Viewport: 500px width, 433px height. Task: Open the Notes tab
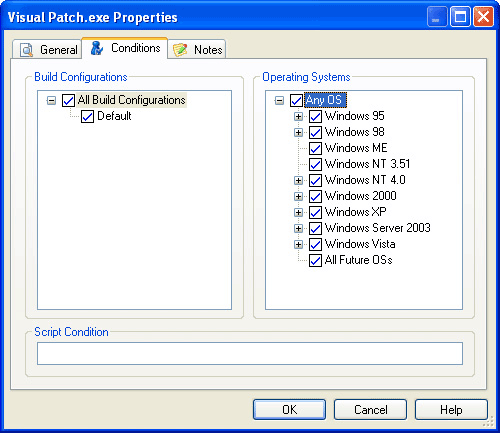click(197, 50)
